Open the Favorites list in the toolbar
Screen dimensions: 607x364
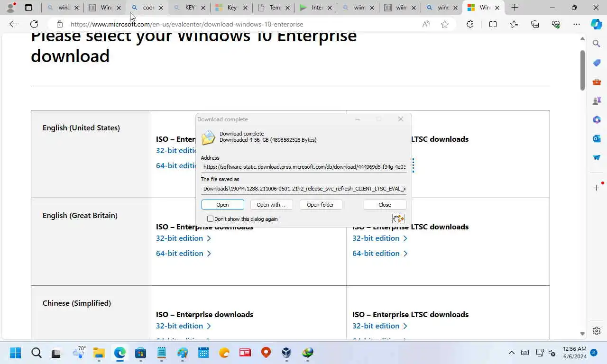point(514,24)
